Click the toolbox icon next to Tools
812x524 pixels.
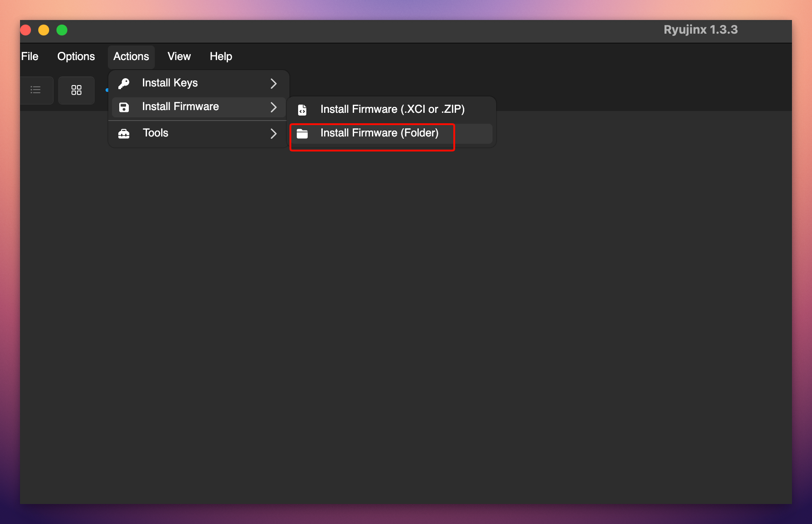pos(124,133)
